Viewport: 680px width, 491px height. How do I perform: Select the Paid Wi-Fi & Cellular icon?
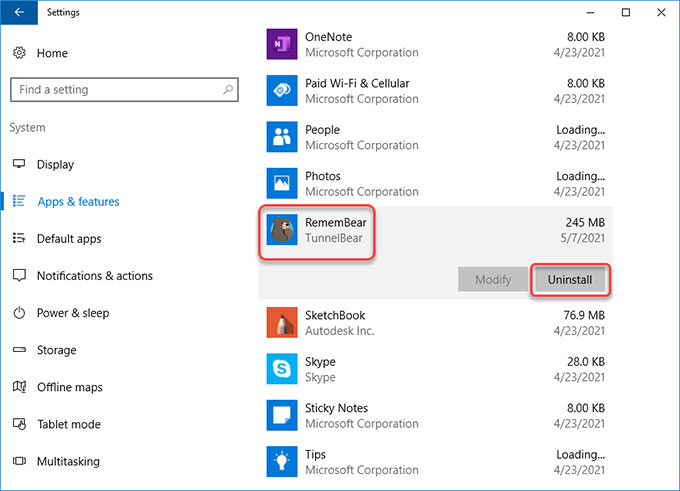click(x=282, y=90)
